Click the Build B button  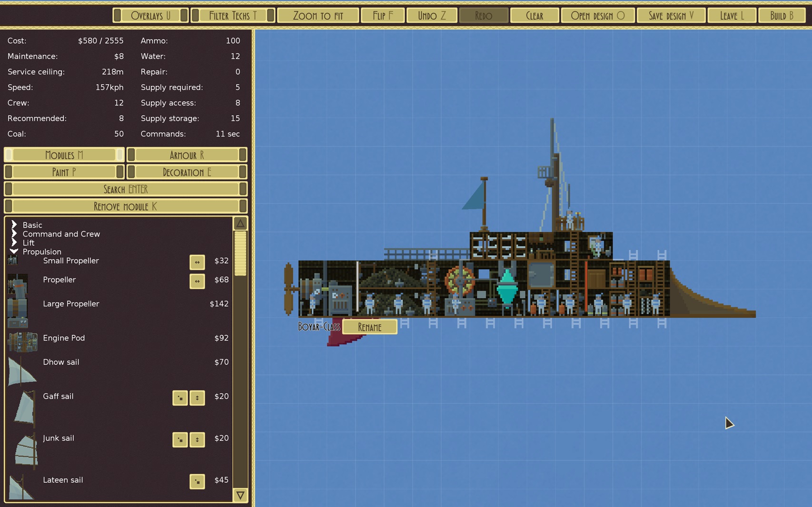[x=782, y=16]
